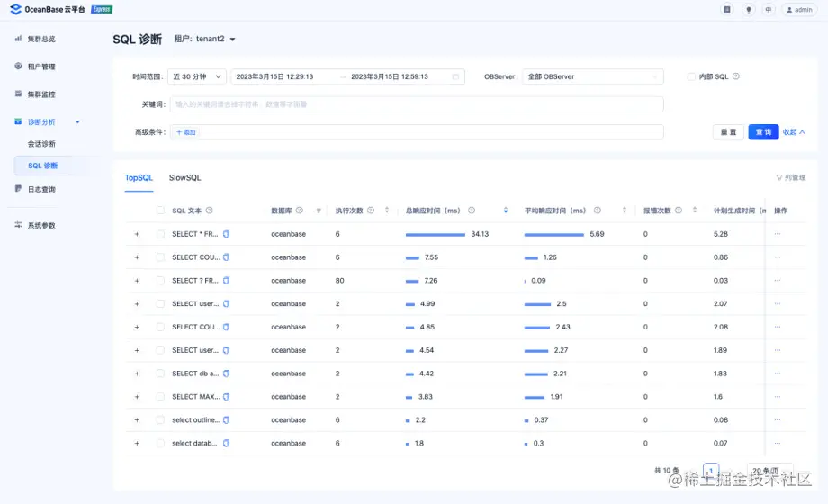This screenshot has width=828, height=504.
Task: Open the 数据库 column filter icon
Action: tap(319, 211)
